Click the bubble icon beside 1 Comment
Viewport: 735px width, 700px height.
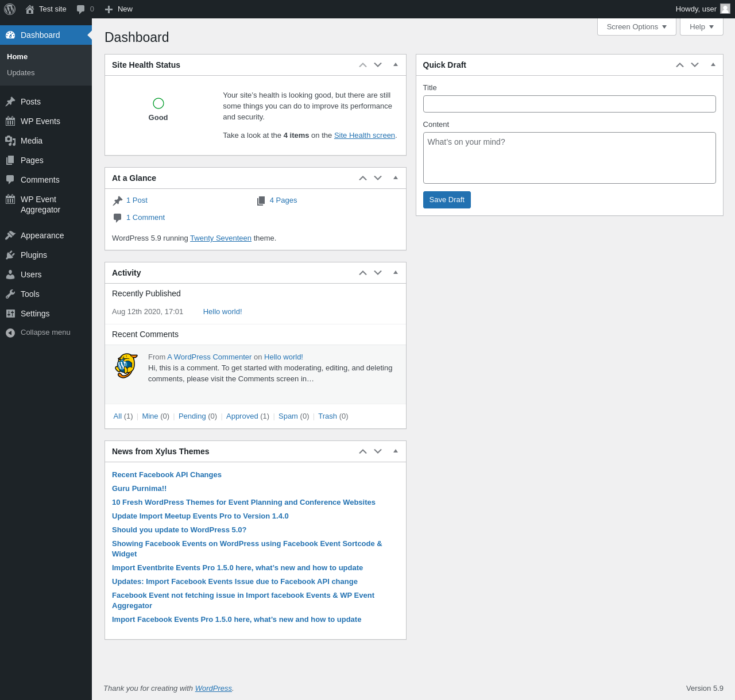click(x=118, y=218)
